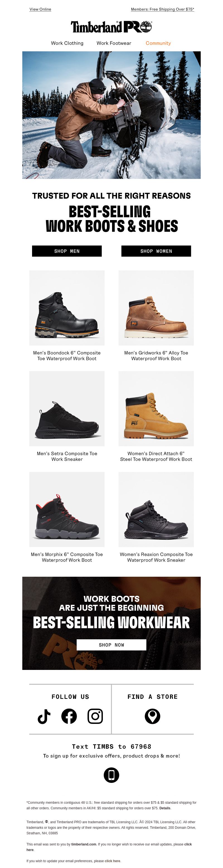Viewport: 223px width, 868px height.
Task: Click the SHOP MEN button
Action: pyautogui.click(x=67, y=251)
